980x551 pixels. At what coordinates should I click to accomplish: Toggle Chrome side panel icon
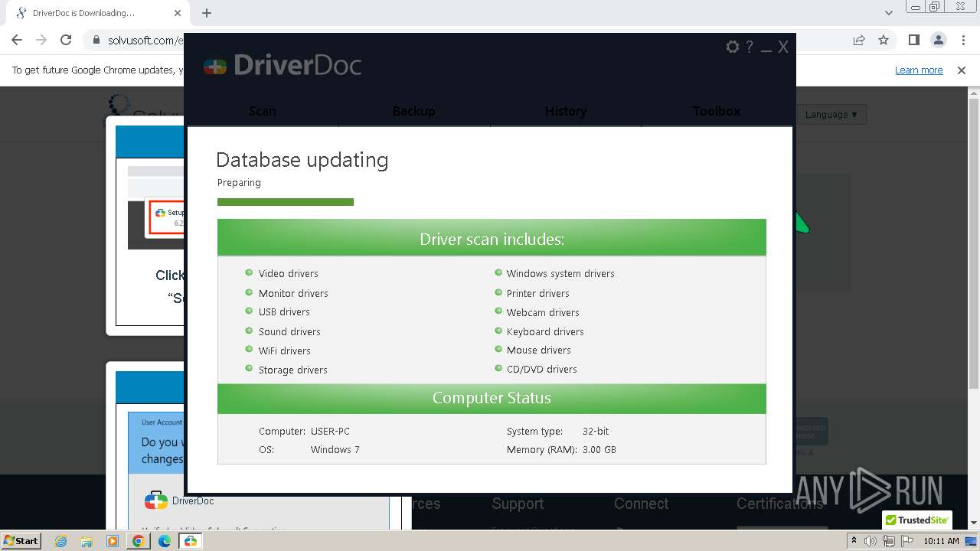click(x=913, y=40)
